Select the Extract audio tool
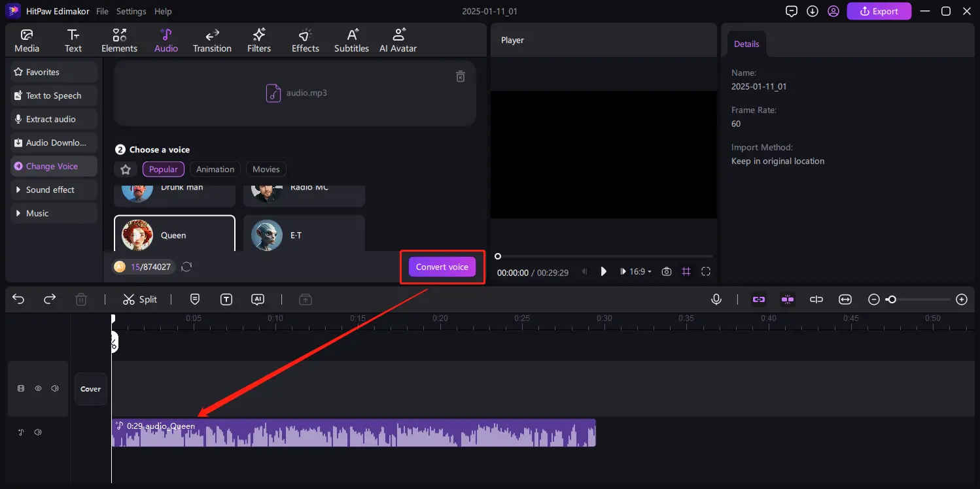This screenshot has width=980, height=489. click(52, 119)
